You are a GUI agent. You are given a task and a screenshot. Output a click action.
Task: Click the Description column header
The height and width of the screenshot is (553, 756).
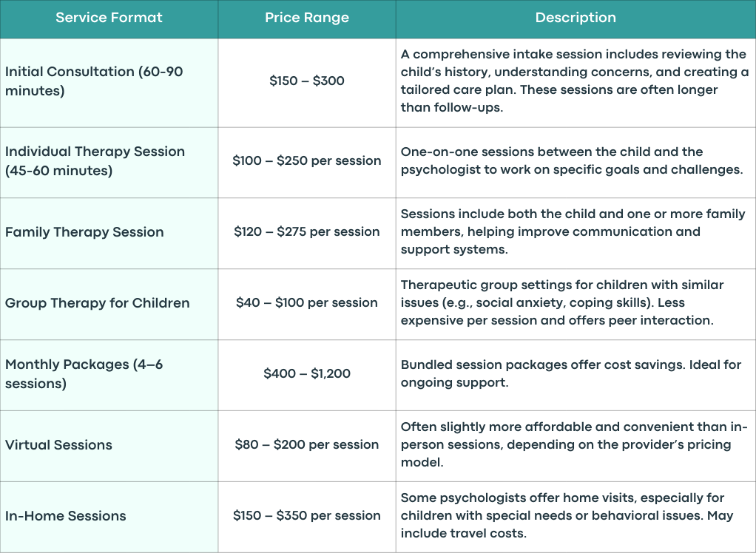(576, 18)
